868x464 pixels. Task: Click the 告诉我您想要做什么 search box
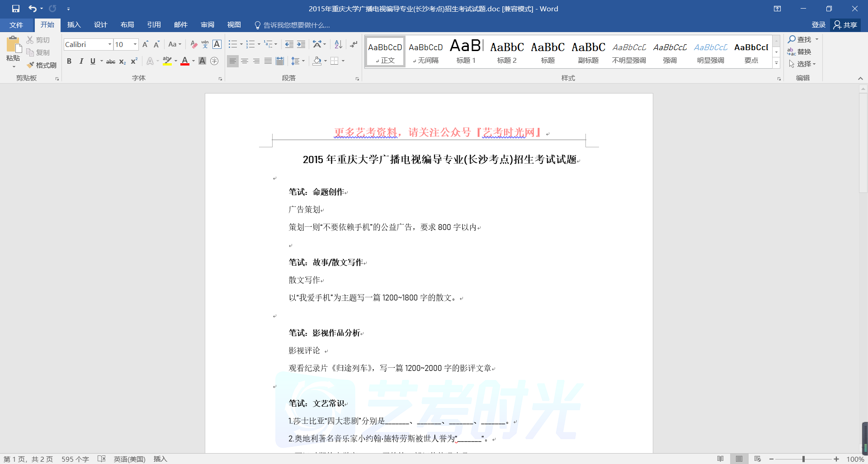click(296, 25)
